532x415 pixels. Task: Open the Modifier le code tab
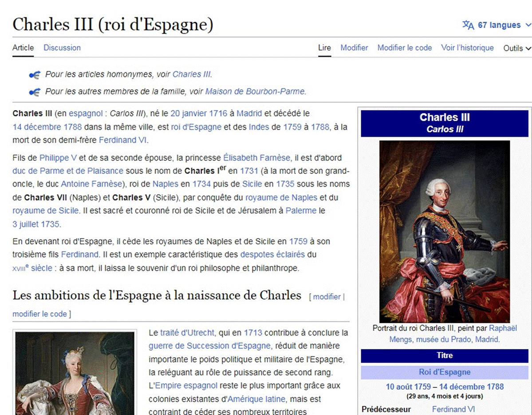coord(404,48)
